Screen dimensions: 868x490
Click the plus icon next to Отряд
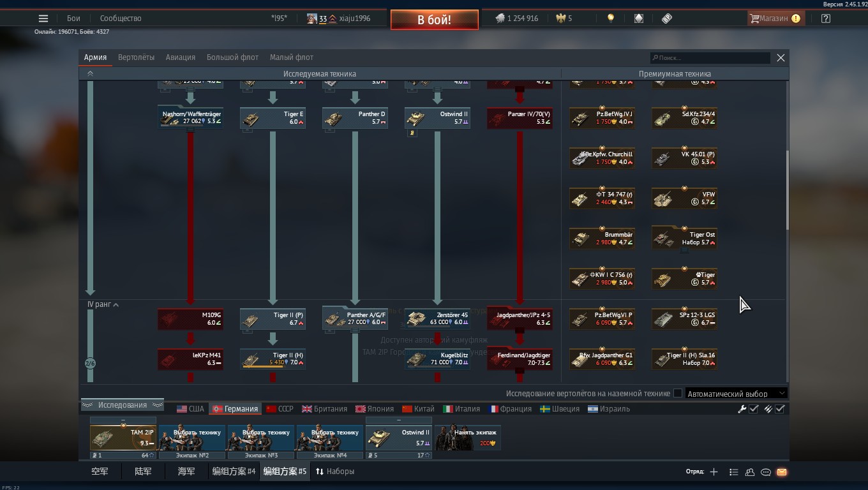coord(714,472)
